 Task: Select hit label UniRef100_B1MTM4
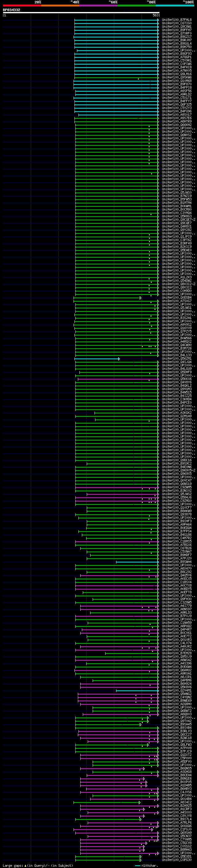tap(177, 203)
